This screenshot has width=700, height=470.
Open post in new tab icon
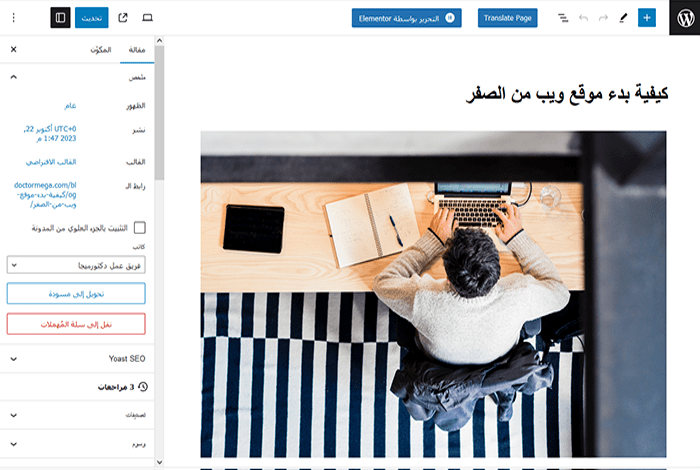coord(123,18)
